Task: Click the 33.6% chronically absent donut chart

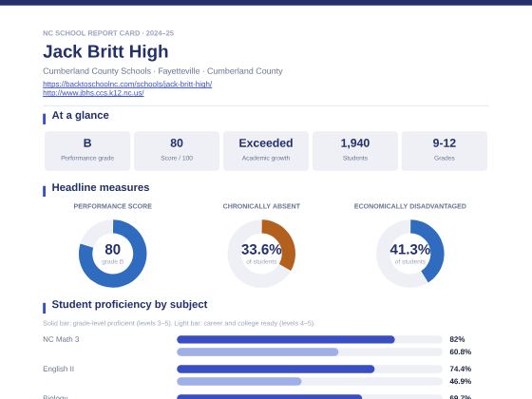Action: pyautogui.click(x=261, y=254)
